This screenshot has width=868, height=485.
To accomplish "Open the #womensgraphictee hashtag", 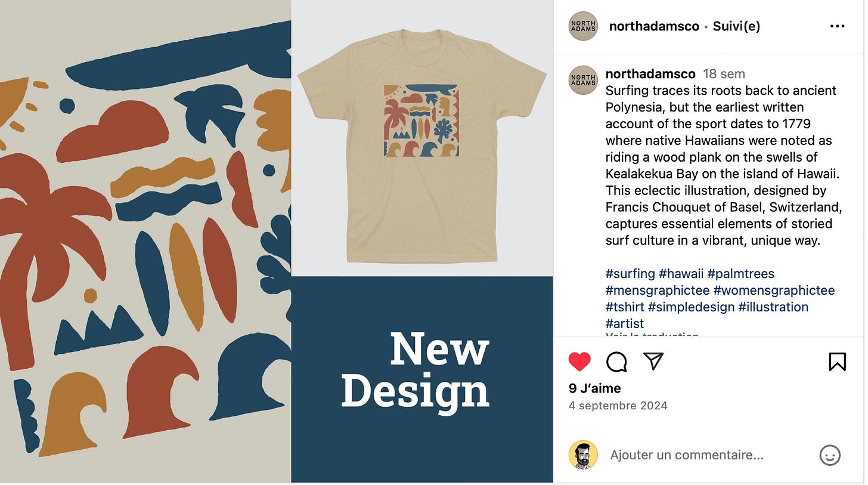I will pos(774,291).
